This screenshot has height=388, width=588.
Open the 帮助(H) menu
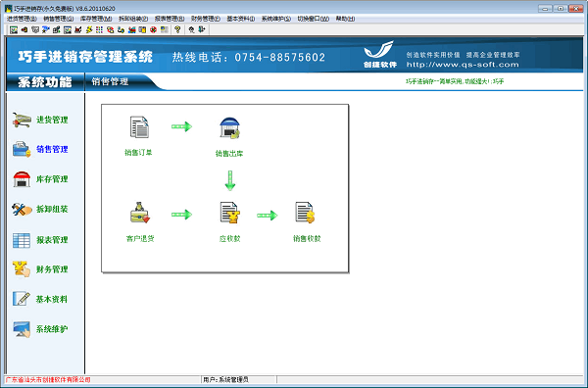click(x=345, y=19)
